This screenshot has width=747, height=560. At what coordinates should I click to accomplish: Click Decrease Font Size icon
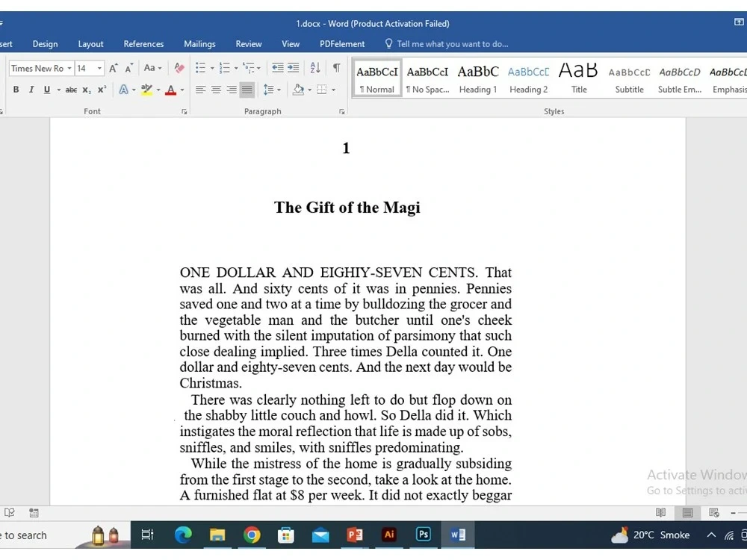click(128, 68)
